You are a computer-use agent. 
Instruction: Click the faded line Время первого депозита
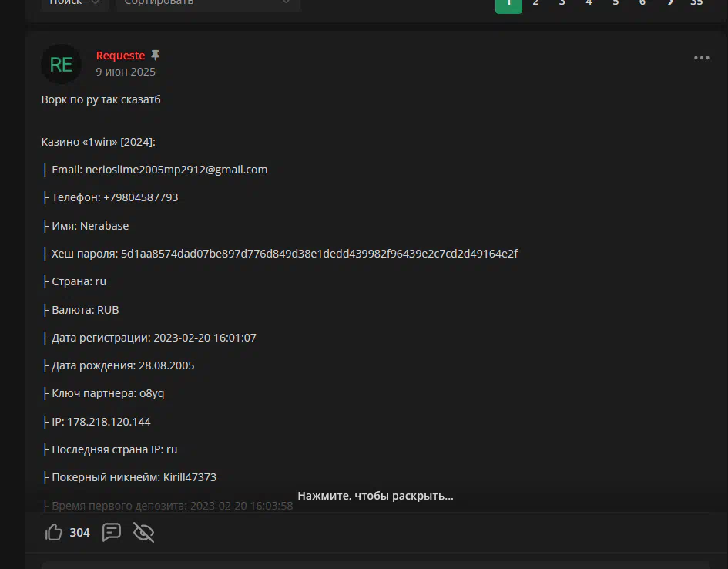[168, 505]
